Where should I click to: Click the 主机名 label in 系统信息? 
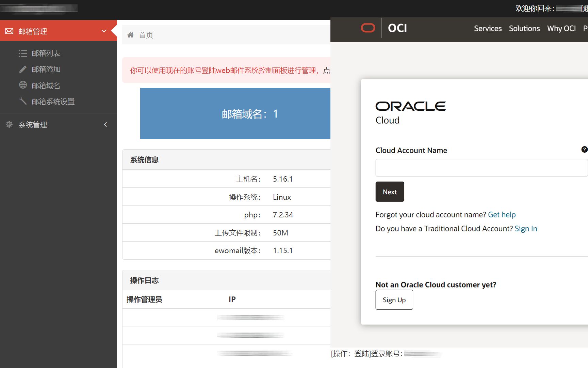(x=248, y=179)
